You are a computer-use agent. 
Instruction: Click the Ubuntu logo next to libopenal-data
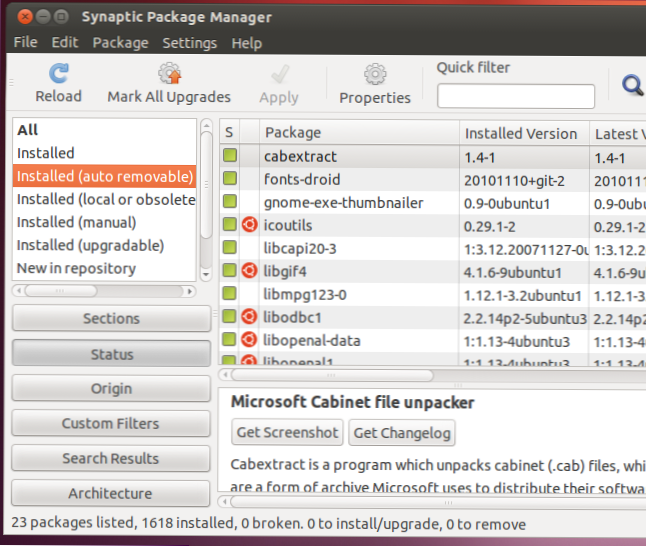pos(249,340)
